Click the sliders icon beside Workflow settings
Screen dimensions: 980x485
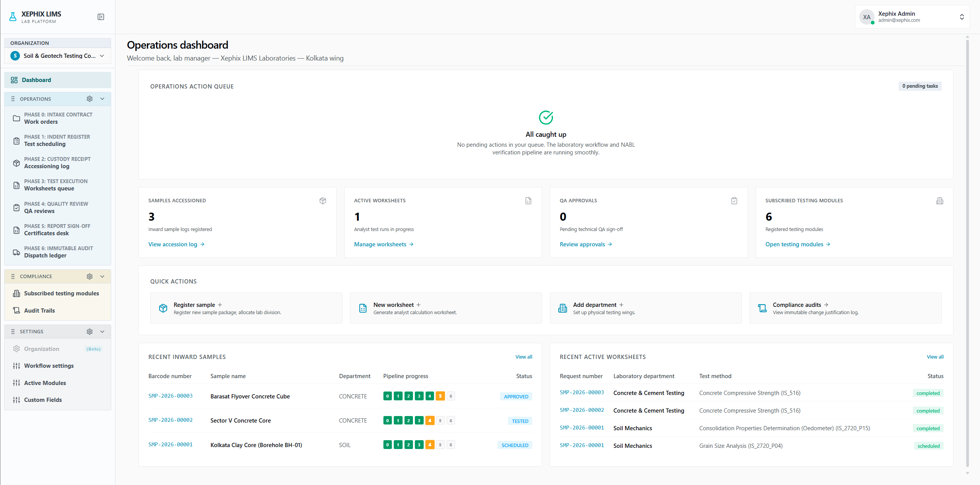point(16,366)
